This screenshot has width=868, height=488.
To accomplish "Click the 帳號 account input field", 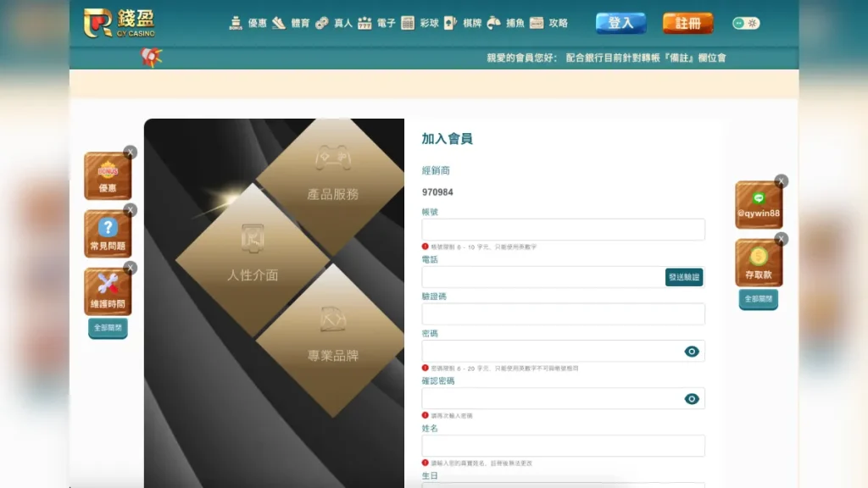I will pyautogui.click(x=563, y=229).
